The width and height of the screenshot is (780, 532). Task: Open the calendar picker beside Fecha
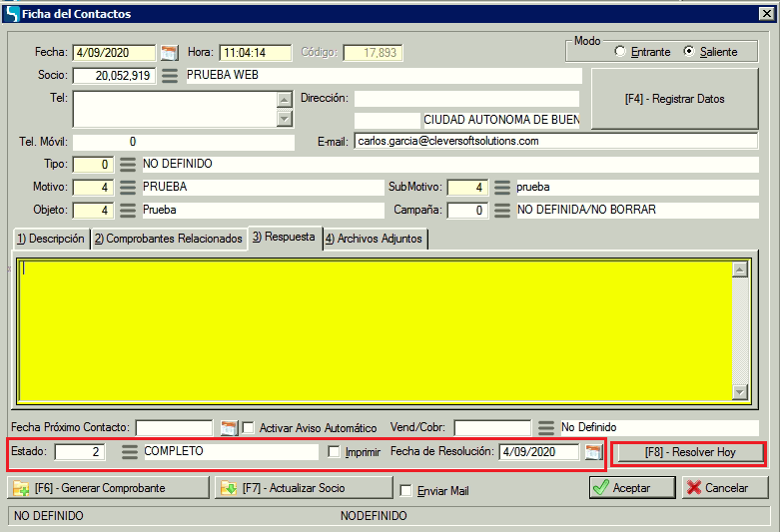[x=169, y=53]
